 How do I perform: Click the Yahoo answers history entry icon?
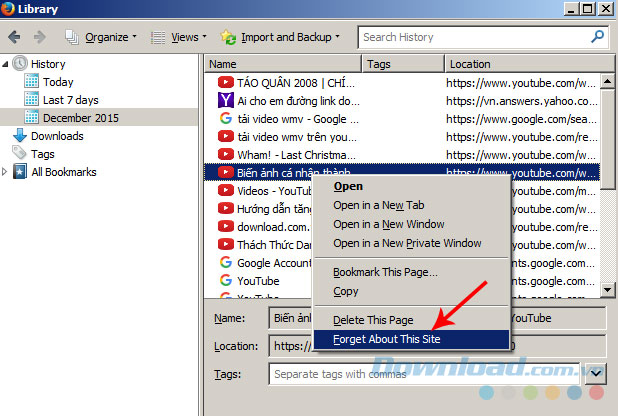(x=225, y=100)
